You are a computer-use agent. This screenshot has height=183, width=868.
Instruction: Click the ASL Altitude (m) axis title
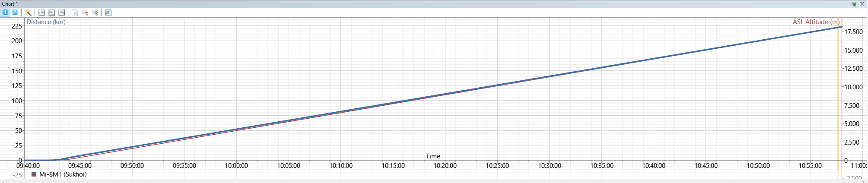(816, 22)
